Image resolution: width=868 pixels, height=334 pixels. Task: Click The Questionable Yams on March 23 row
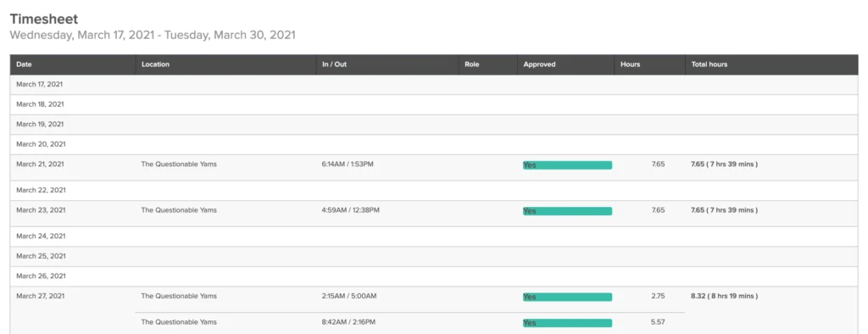tap(179, 210)
